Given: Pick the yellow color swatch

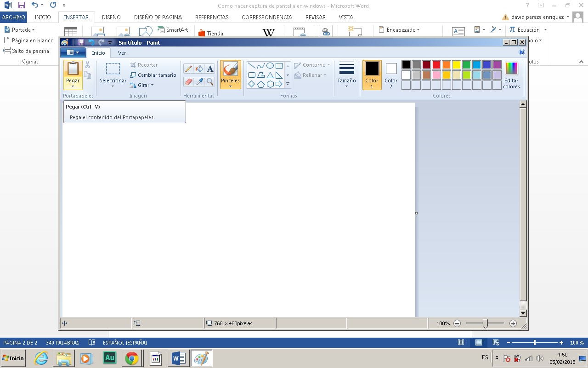Looking at the screenshot, I should (x=457, y=65).
